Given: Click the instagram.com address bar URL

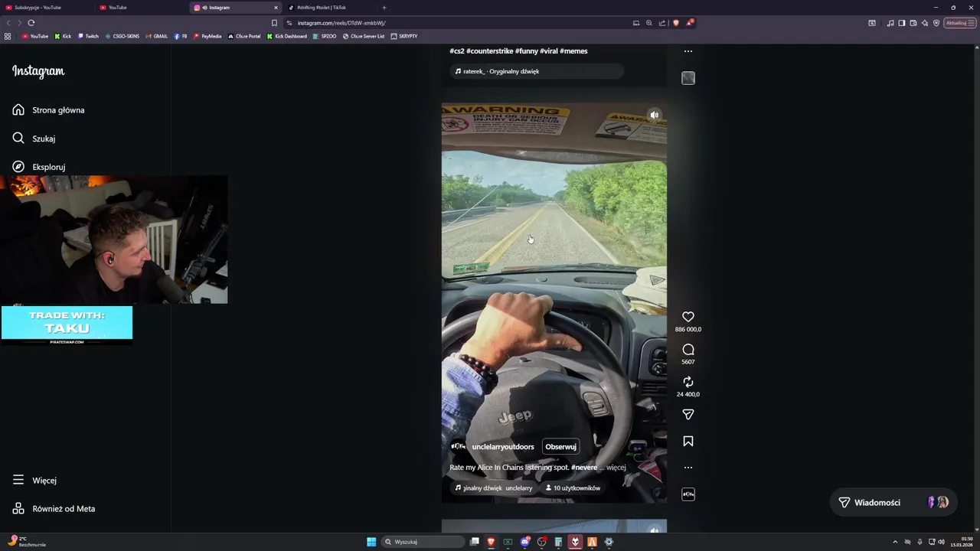Looking at the screenshot, I should (x=341, y=23).
